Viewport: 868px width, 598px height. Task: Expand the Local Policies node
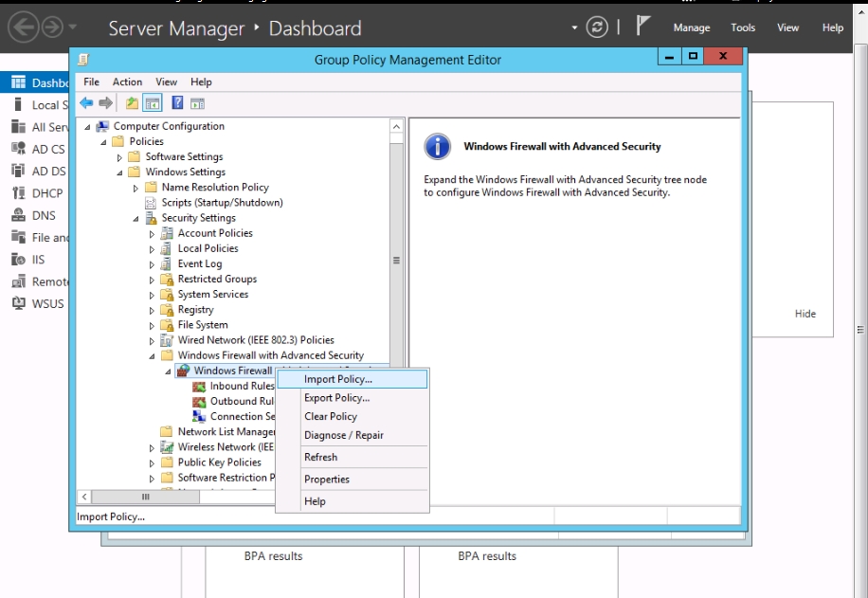pyautogui.click(x=151, y=249)
